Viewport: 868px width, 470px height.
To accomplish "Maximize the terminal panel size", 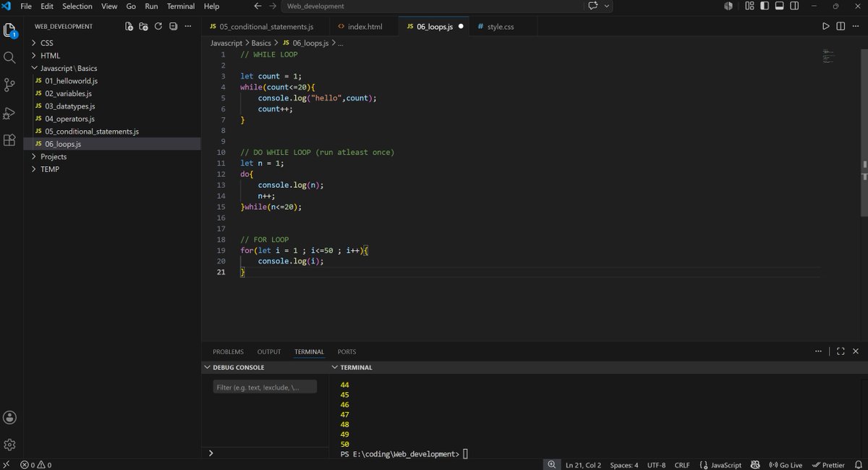I will coord(841,351).
